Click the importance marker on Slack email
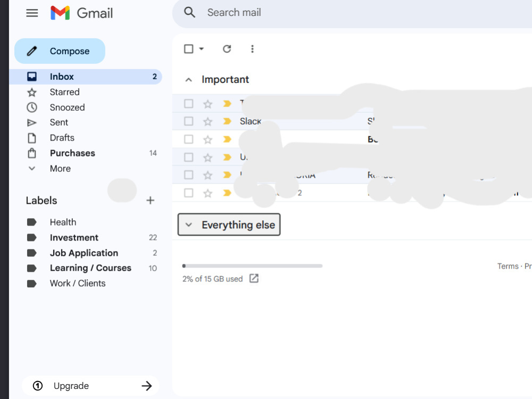 [227, 121]
